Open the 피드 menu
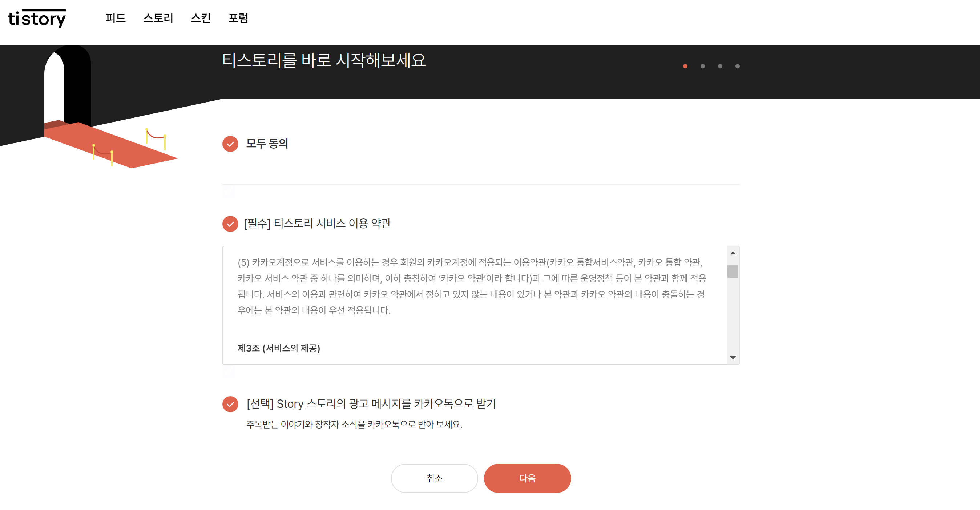 pos(116,18)
